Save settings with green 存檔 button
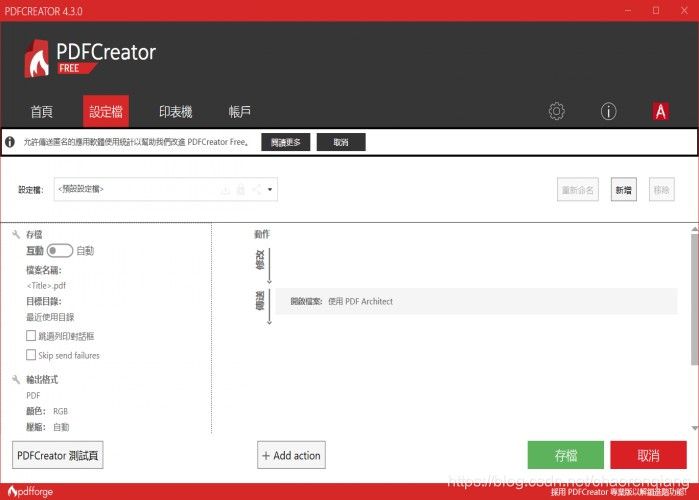This screenshot has width=699, height=500. [x=566, y=455]
